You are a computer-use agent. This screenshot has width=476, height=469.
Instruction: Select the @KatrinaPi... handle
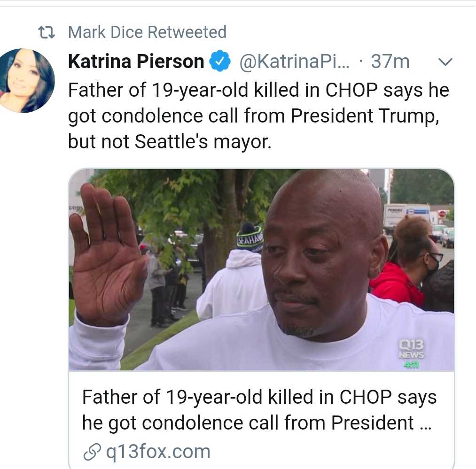[x=295, y=62]
